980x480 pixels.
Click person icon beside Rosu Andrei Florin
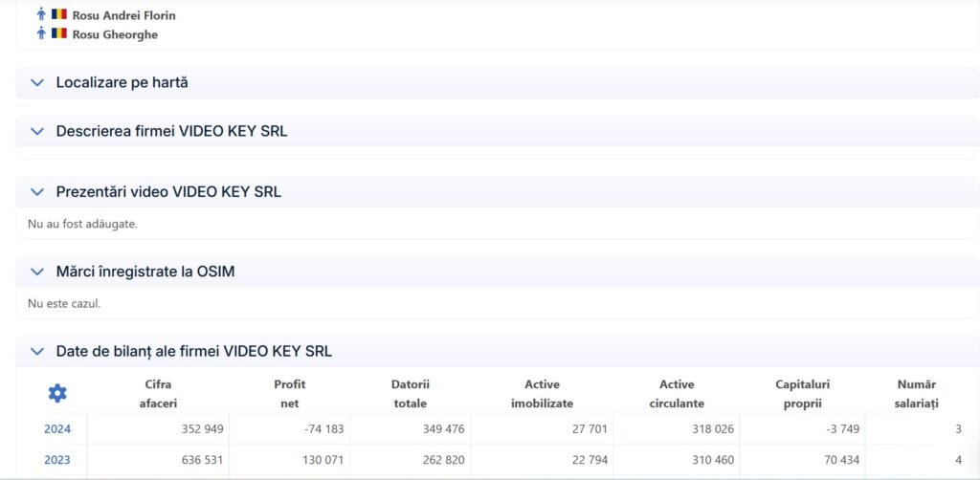[x=41, y=15]
